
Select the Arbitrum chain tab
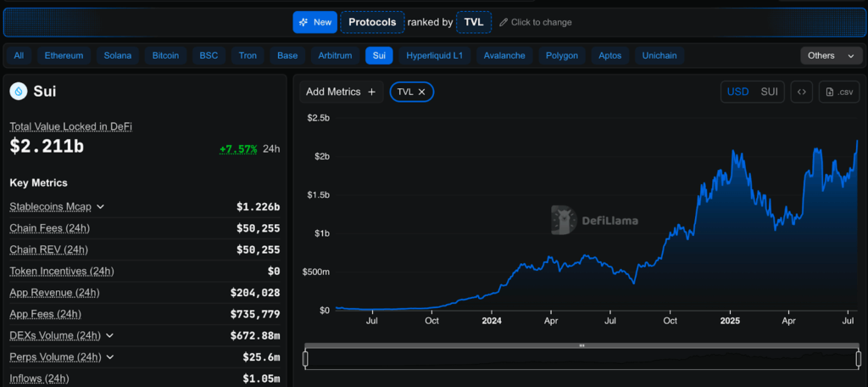click(335, 55)
